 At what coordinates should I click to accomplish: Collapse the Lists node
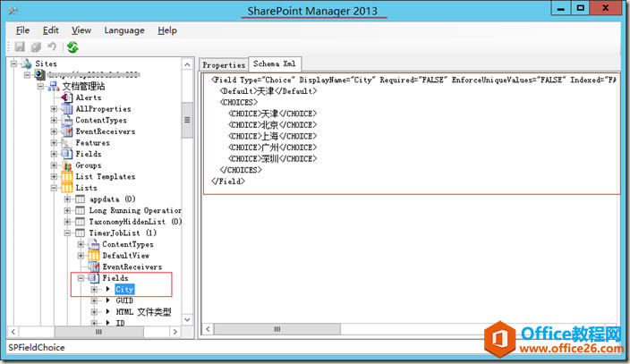54,188
